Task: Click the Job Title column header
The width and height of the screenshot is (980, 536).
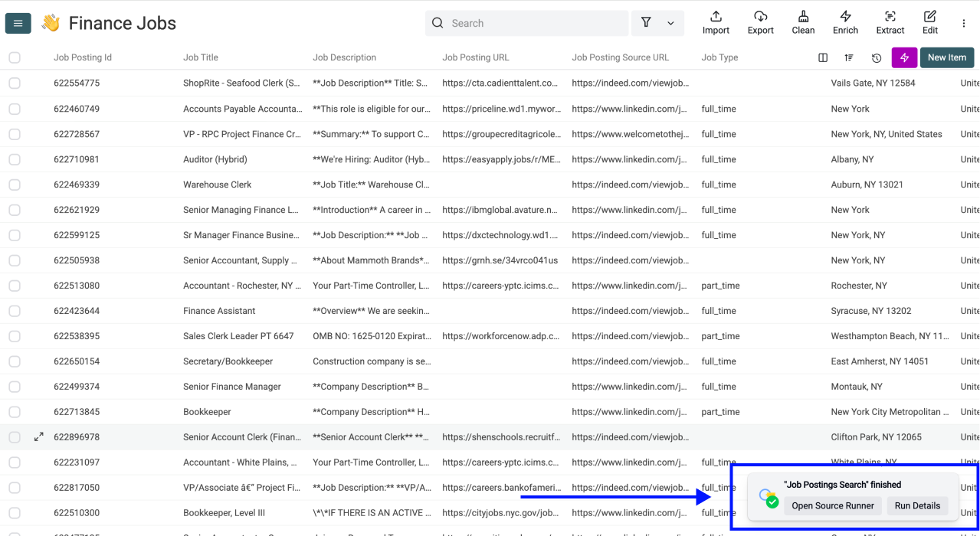Action: coord(201,57)
